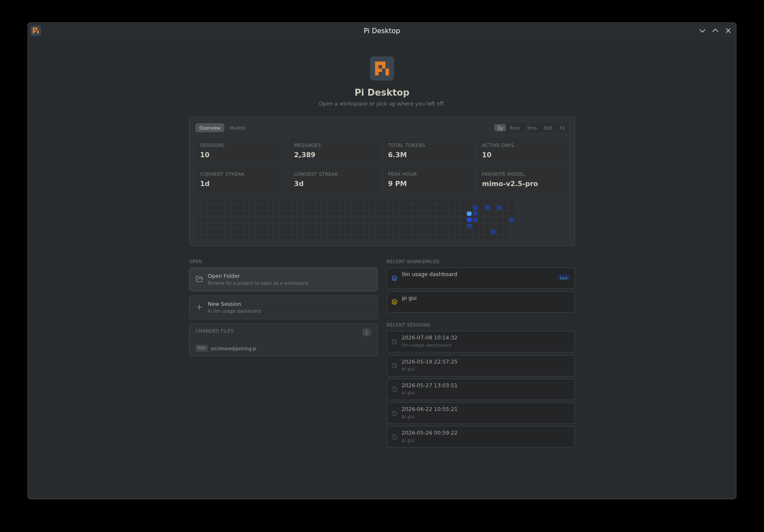Screen dimensions: 764x532
Task: Click the plus icon for New Session
Action: (x=199, y=307)
